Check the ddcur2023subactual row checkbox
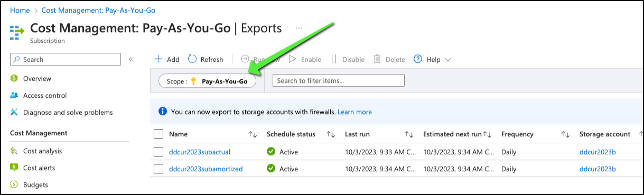The width and height of the screenshot is (644, 195). pos(158,152)
